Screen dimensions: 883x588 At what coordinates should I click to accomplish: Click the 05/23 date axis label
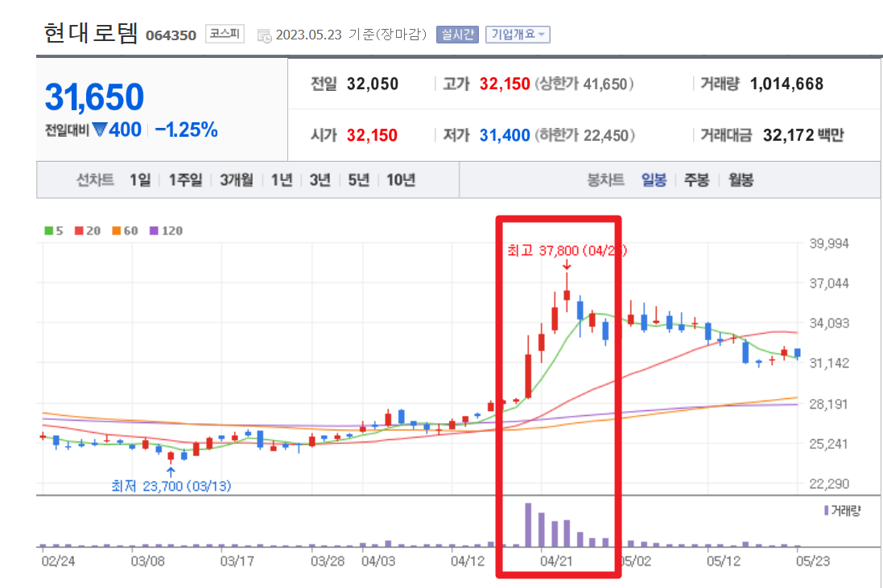click(x=813, y=561)
